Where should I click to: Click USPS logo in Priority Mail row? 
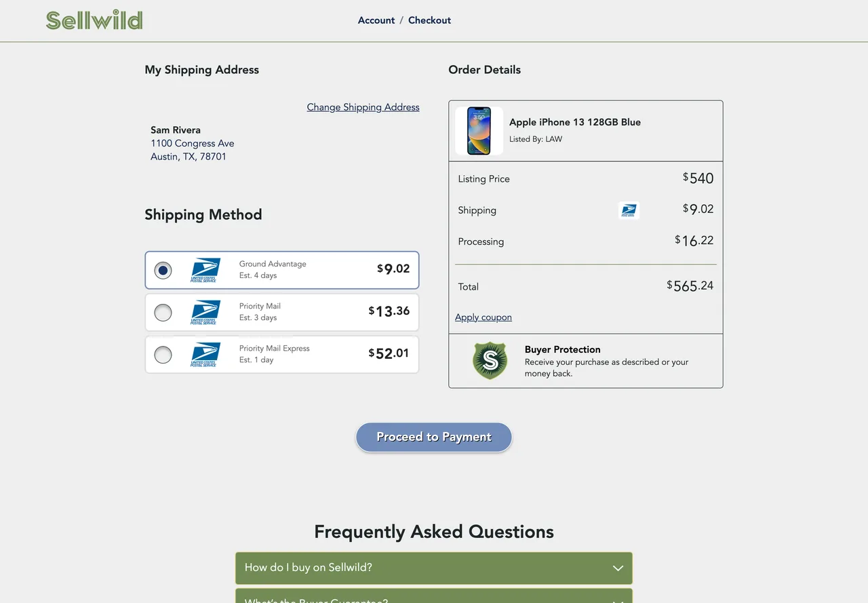pyautogui.click(x=205, y=312)
